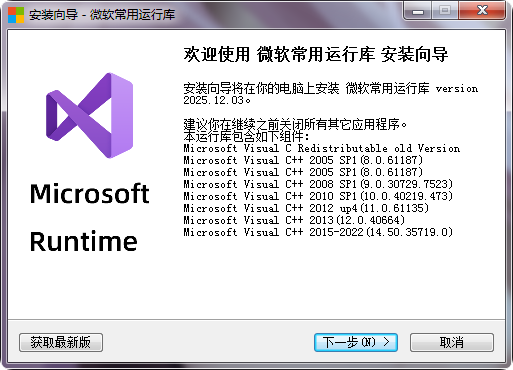Click the version text 2025.12.03
This screenshot has width=513, height=370.
(217, 100)
